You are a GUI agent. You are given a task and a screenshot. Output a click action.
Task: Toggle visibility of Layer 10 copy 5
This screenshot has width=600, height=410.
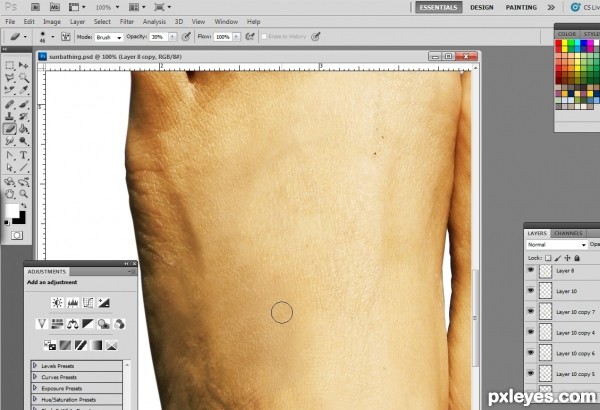click(531, 373)
